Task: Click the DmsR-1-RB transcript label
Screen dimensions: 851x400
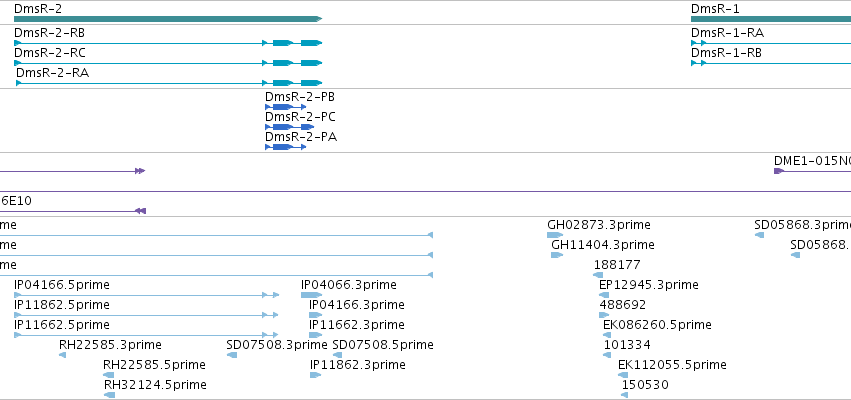Action: 726,53
